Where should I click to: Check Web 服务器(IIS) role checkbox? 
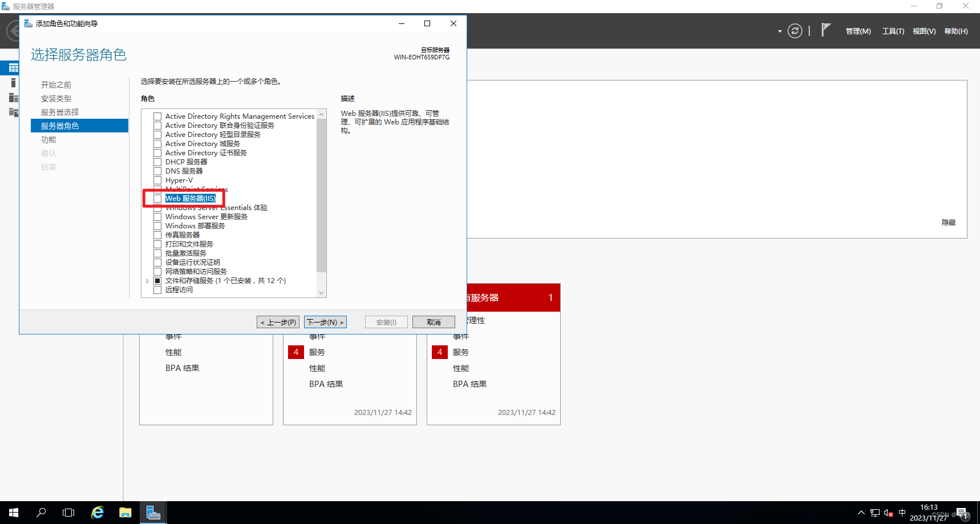pyautogui.click(x=157, y=199)
